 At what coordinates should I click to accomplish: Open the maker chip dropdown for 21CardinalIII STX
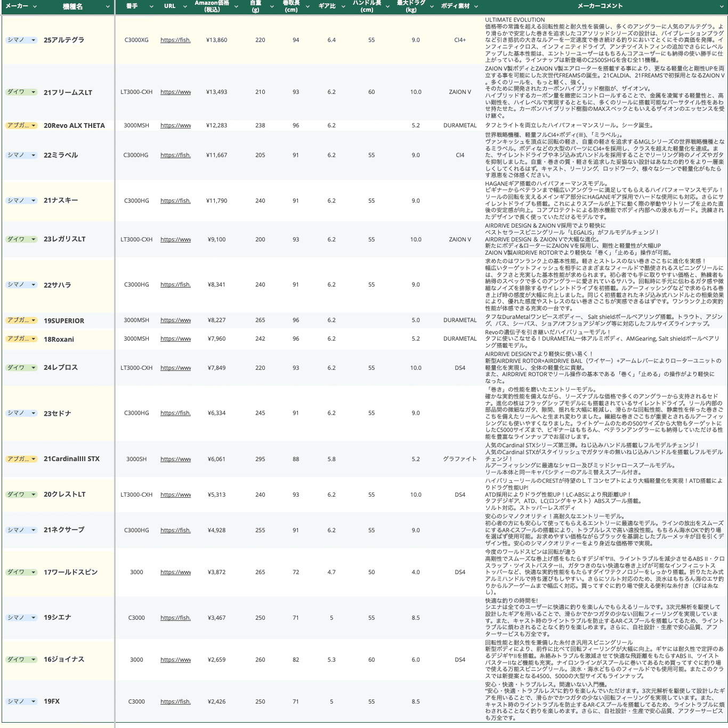click(34, 459)
